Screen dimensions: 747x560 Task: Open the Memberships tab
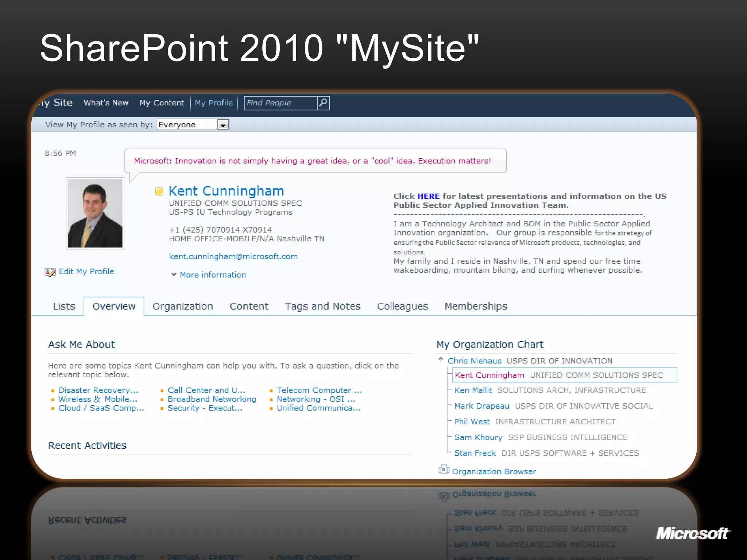pos(476,306)
